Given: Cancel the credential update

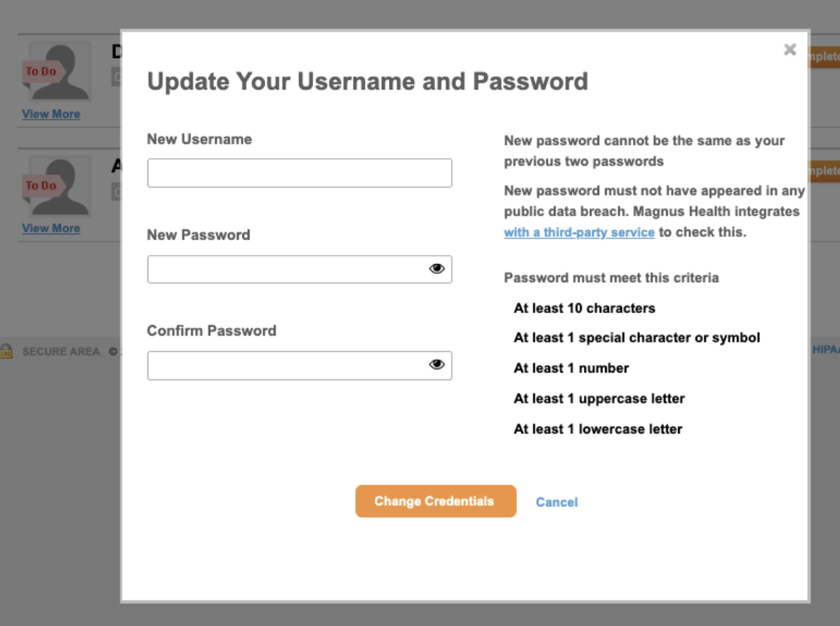Looking at the screenshot, I should coord(556,502).
